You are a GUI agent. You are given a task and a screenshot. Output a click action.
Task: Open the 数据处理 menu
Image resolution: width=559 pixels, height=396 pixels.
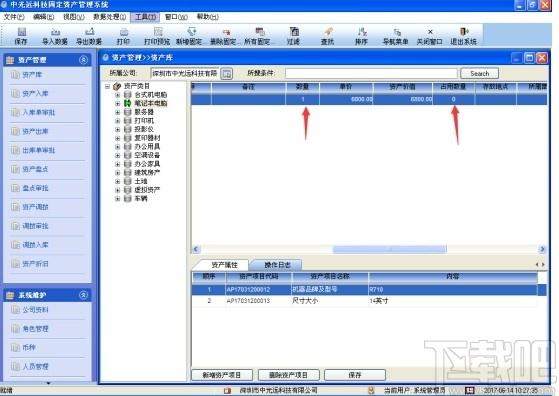[109, 17]
